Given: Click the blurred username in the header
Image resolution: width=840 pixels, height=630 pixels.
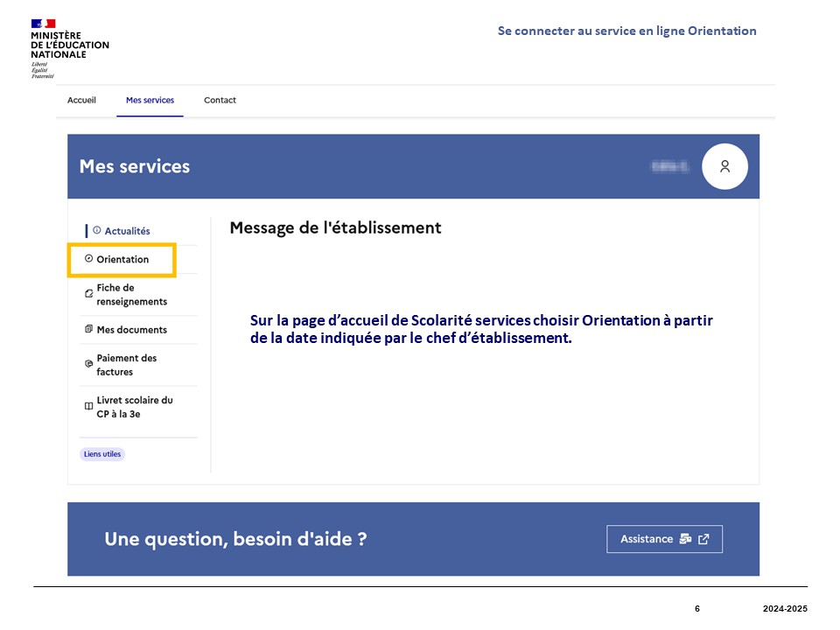Looking at the screenshot, I should pyautogui.click(x=670, y=166).
